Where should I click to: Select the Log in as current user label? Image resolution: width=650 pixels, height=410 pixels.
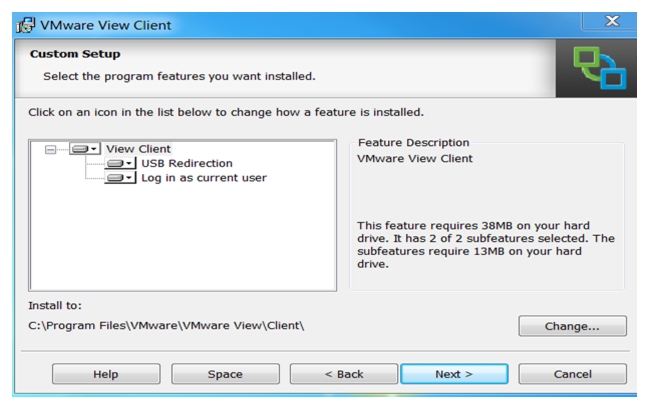point(204,178)
